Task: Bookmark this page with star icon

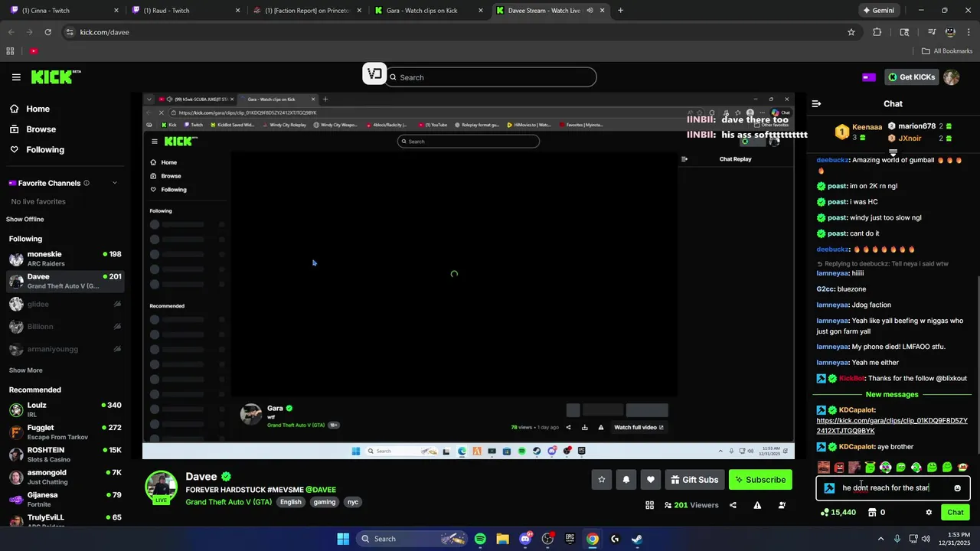Action: click(851, 32)
